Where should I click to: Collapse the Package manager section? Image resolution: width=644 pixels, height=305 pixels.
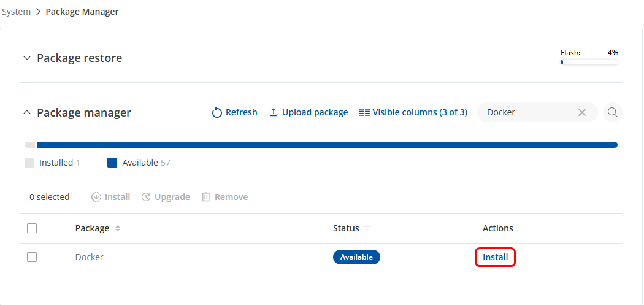coord(26,113)
